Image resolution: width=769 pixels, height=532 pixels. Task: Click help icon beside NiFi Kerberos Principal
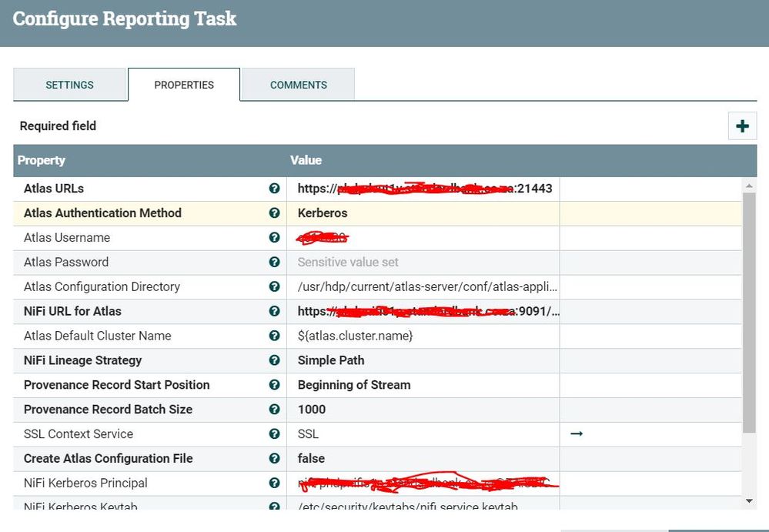click(x=275, y=483)
